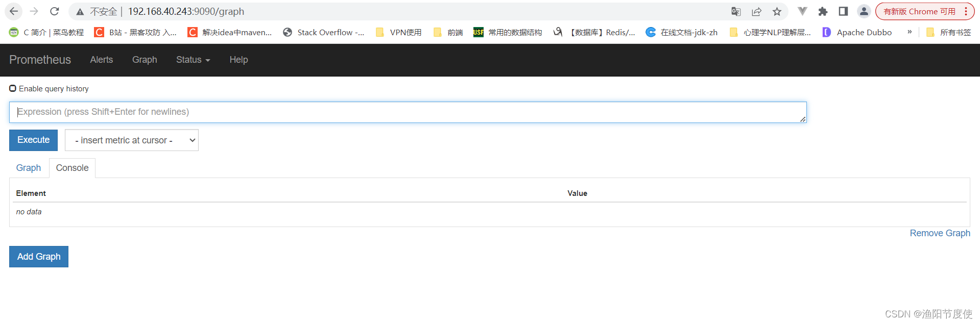Click the Execute button
The height and width of the screenshot is (324, 980).
[x=33, y=140]
